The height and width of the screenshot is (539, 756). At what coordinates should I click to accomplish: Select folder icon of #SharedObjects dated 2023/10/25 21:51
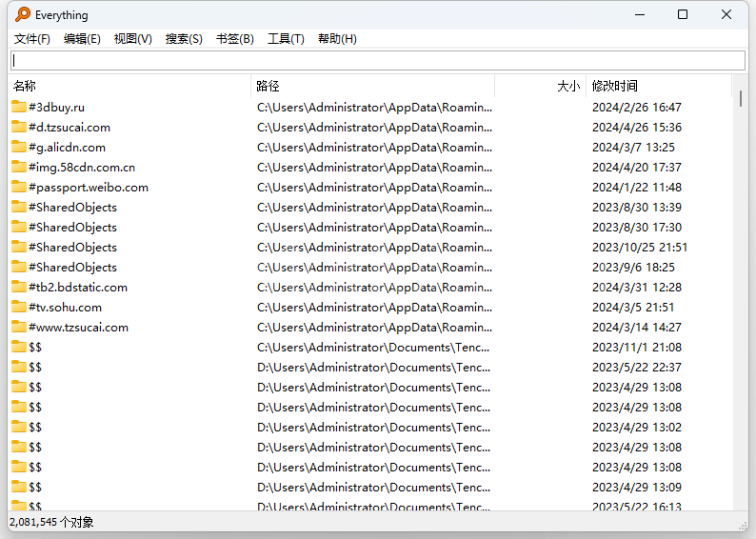(19, 247)
